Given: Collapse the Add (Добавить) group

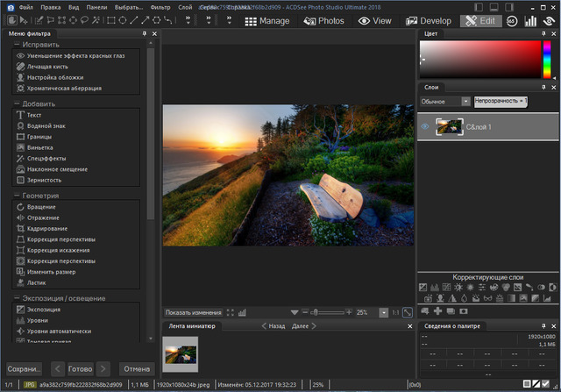Looking at the screenshot, I should point(18,103).
